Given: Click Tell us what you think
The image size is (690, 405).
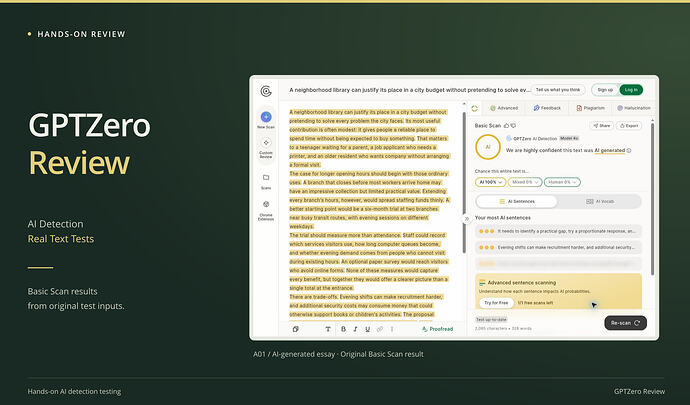Looking at the screenshot, I should point(558,90).
